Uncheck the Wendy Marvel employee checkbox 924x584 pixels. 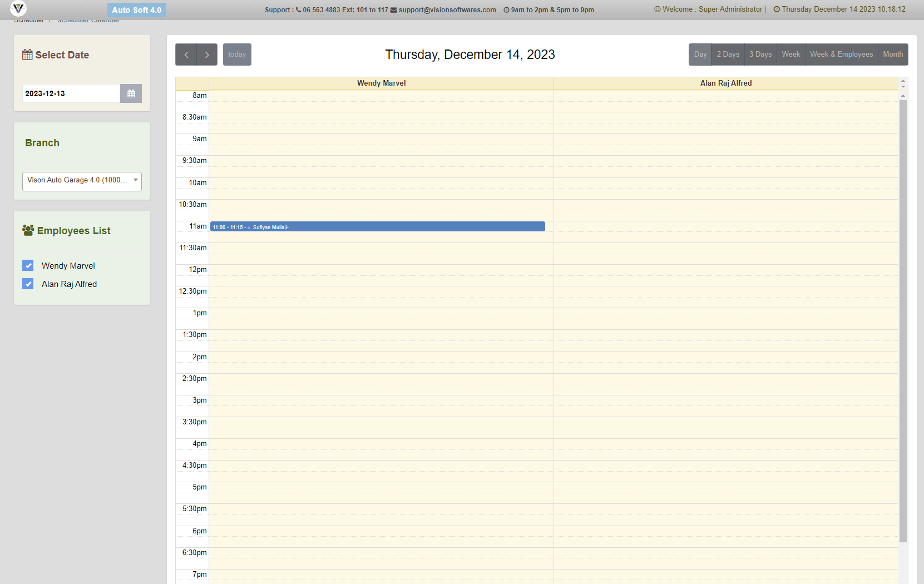tap(28, 266)
